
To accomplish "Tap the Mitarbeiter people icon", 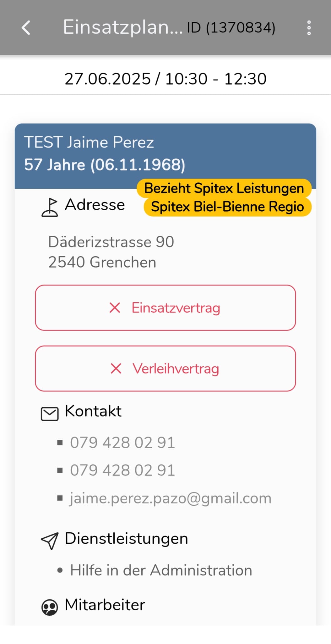I will tap(50, 607).
